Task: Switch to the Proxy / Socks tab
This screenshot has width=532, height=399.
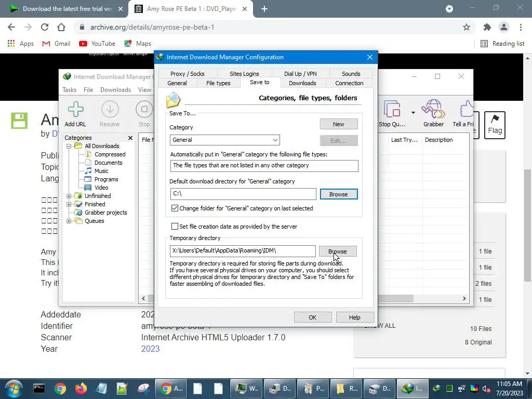Action: click(x=187, y=74)
